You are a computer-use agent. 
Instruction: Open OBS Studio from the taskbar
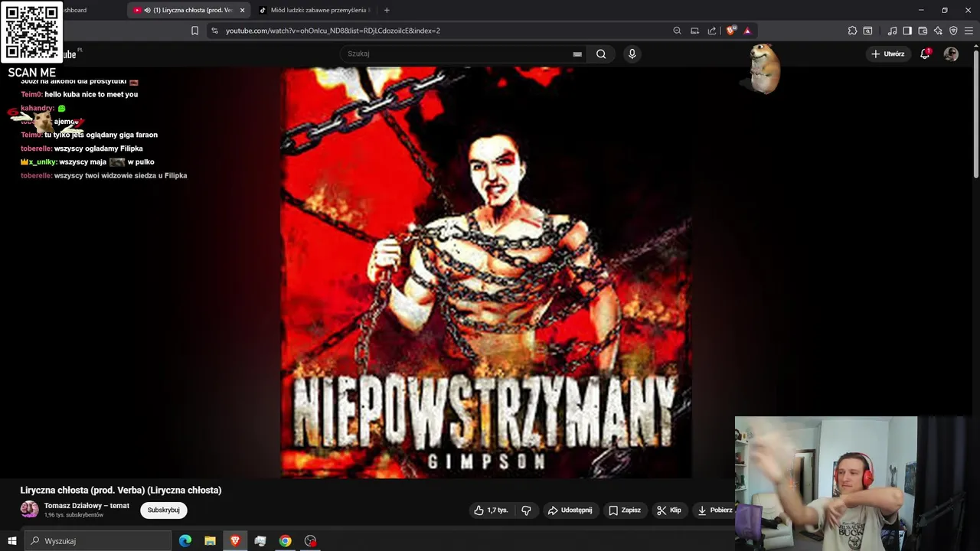click(x=310, y=541)
